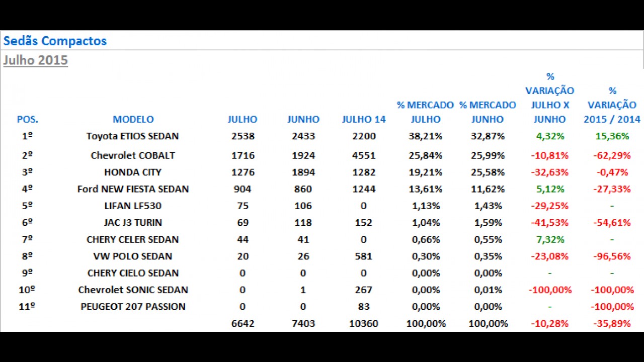644x362 pixels.
Task: Click the '% VARIAÇÃO 2015 / 2014' header
Action: click(612, 105)
